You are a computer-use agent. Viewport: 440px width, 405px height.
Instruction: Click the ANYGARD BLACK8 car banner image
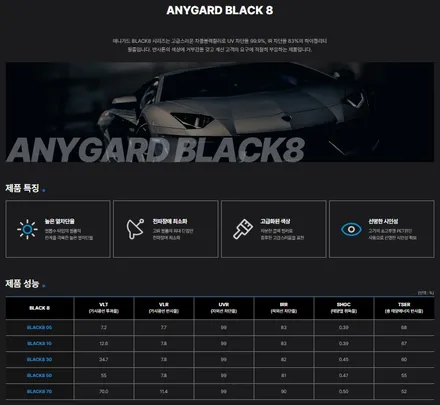click(220, 112)
